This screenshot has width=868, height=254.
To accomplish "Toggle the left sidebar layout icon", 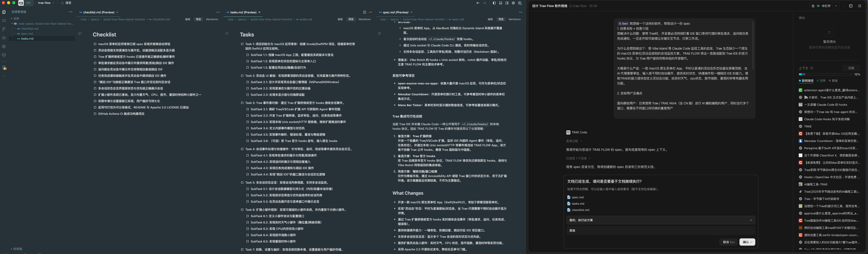I will click(x=494, y=3).
